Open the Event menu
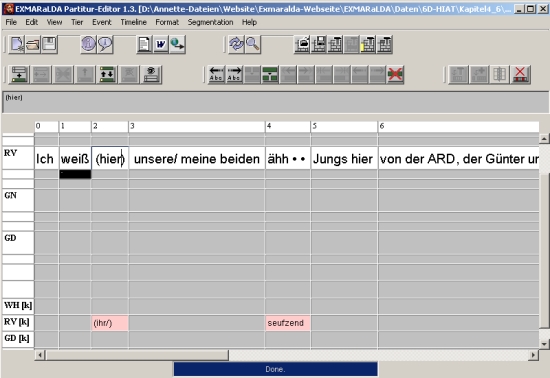 point(102,22)
